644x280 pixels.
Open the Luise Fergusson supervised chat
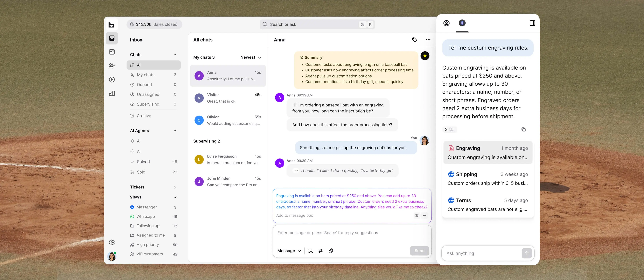(227, 159)
